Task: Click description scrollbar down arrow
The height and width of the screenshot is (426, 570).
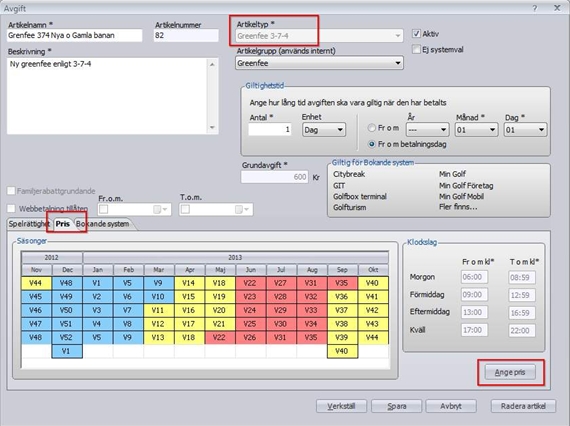Action: pyautogui.click(x=212, y=128)
